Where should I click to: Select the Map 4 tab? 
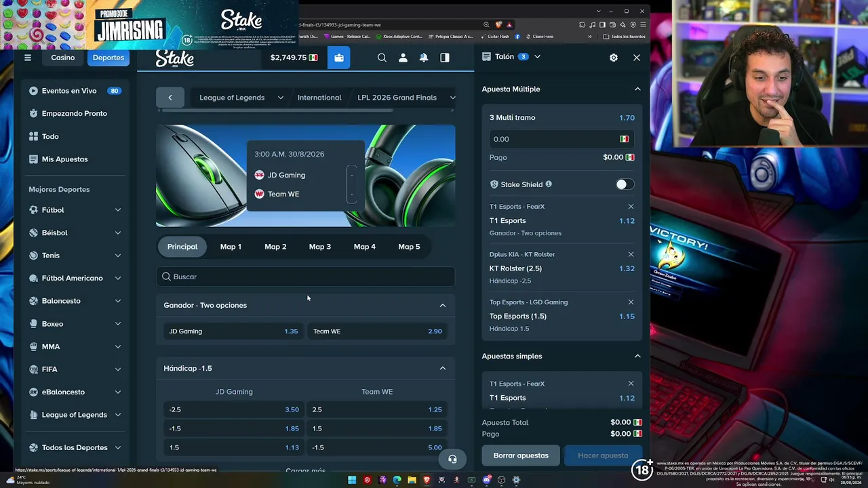coord(365,247)
